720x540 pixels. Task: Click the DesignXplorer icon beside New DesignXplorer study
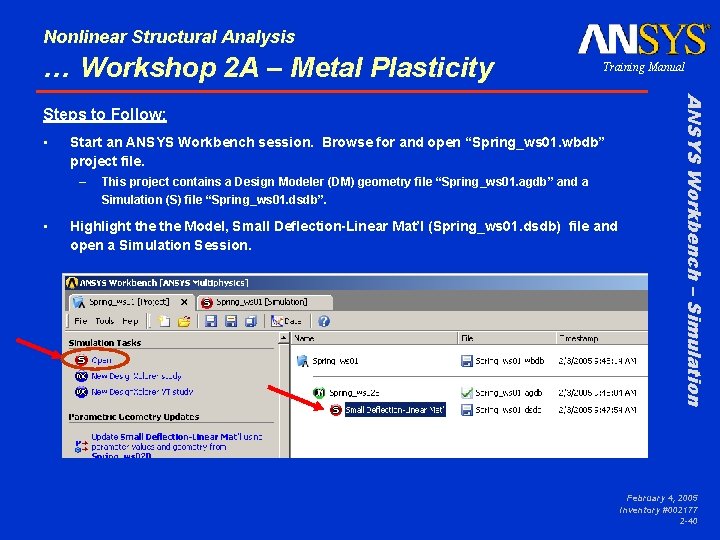tap(81, 376)
